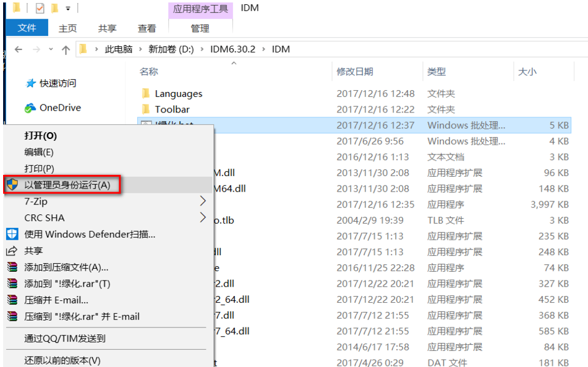Image resolution: width=588 pixels, height=367 pixels.
Task: Choose 添加到压缩文件(A)...
Action: [x=66, y=268]
